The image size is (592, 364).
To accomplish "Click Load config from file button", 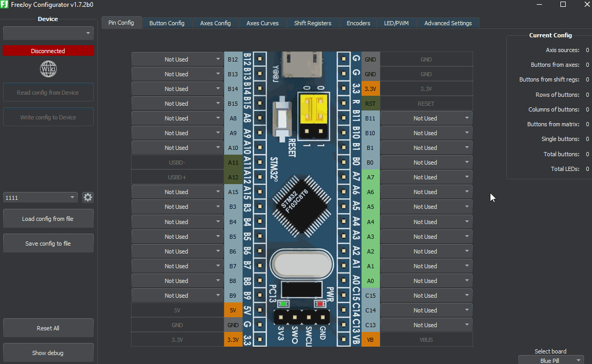I will tap(48, 219).
